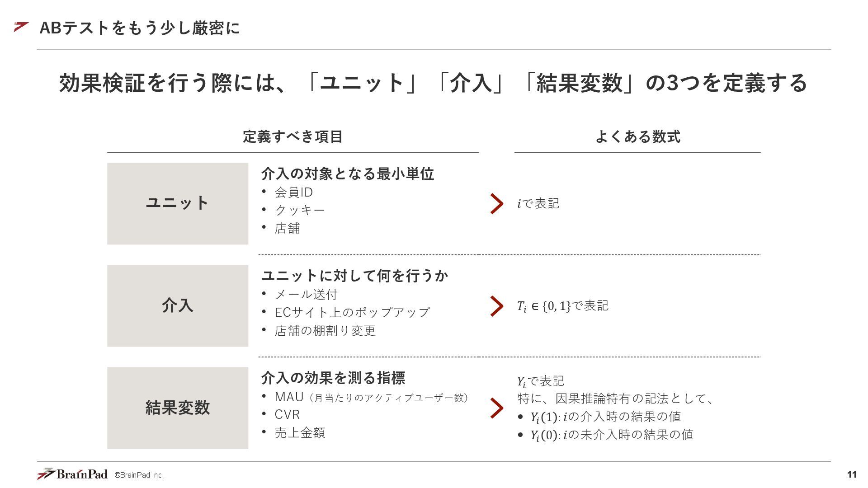This screenshot has width=868, height=488.
Task: Click the 会員ID bullet item
Action: click(x=294, y=192)
